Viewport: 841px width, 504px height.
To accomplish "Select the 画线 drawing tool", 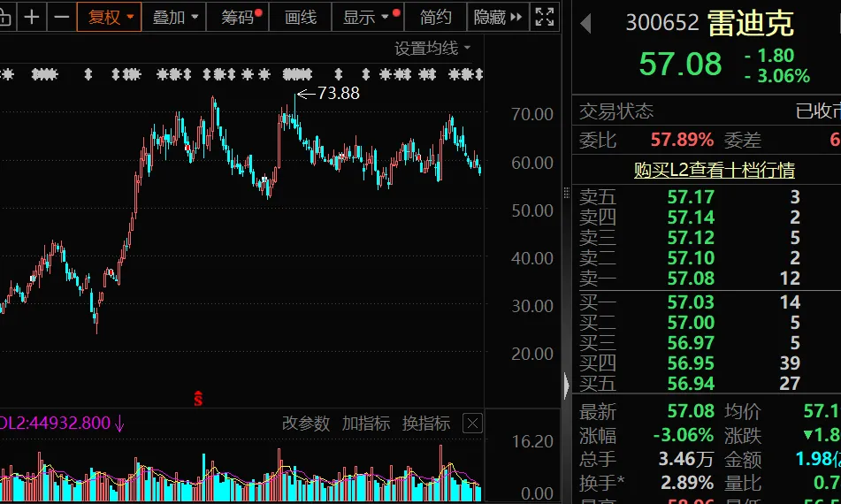I will (x=301, y=17).
